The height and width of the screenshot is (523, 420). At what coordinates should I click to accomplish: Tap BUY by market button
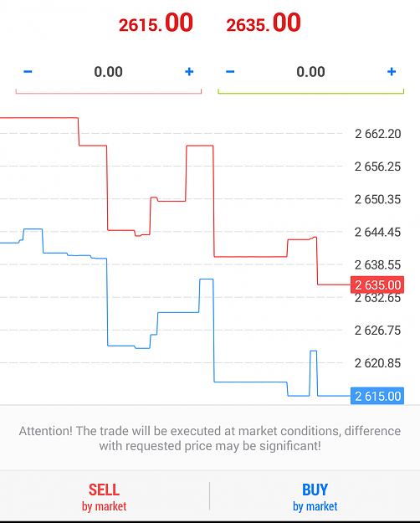315,497
